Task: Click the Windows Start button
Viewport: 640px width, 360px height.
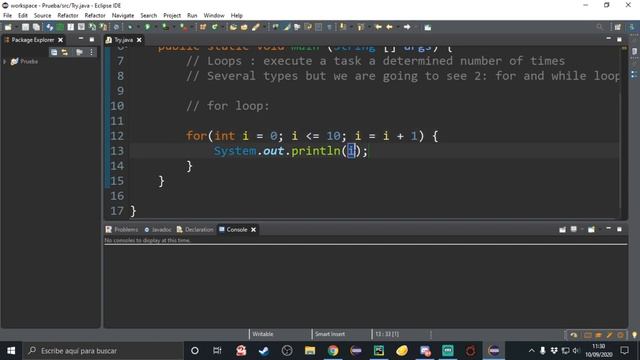Action: coord(11,351)
